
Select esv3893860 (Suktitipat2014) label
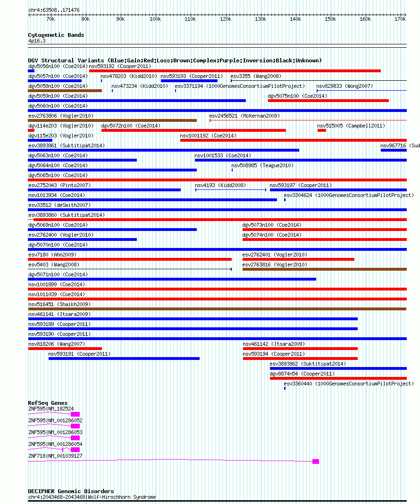(x=67, y=216)
